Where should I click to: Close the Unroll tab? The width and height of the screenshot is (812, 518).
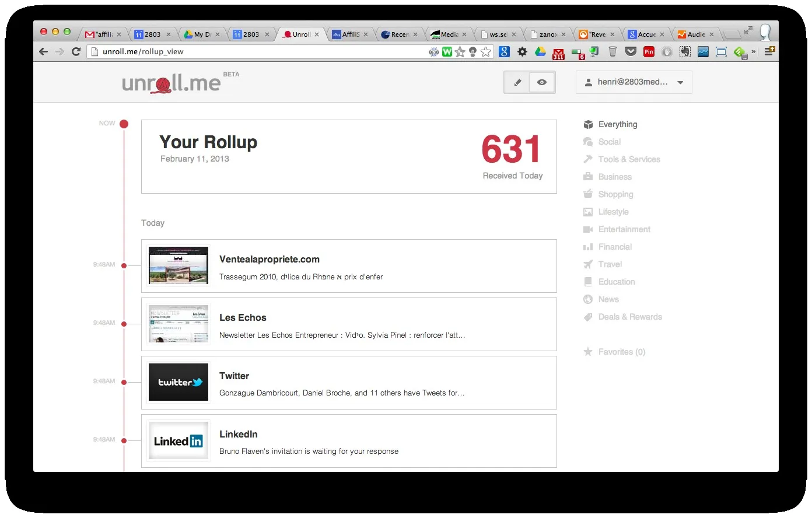317,34
